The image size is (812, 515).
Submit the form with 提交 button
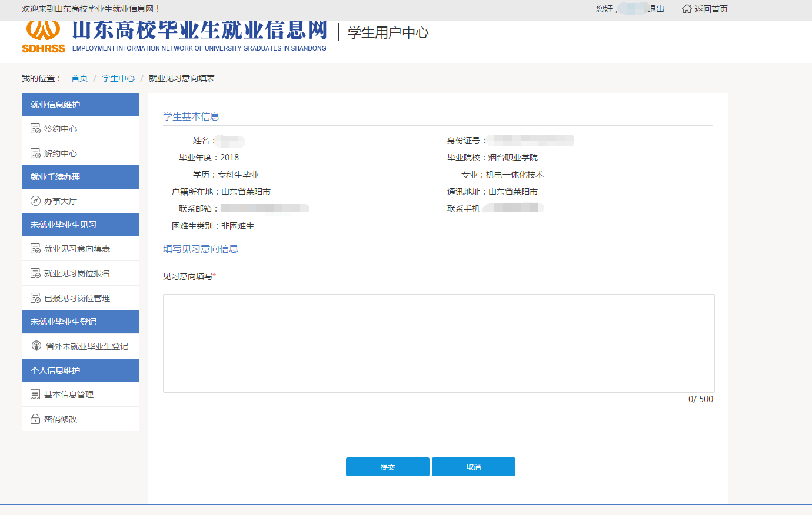coord(387,467)
